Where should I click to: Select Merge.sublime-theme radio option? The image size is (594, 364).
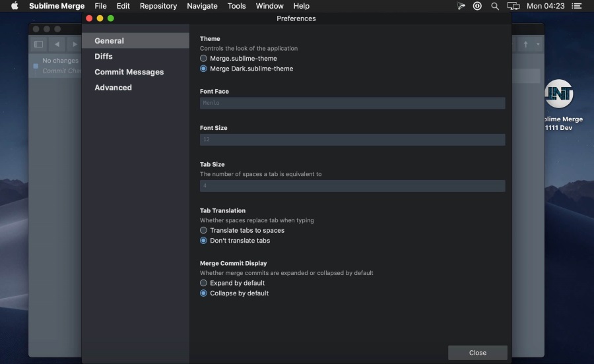click(203, 58)
